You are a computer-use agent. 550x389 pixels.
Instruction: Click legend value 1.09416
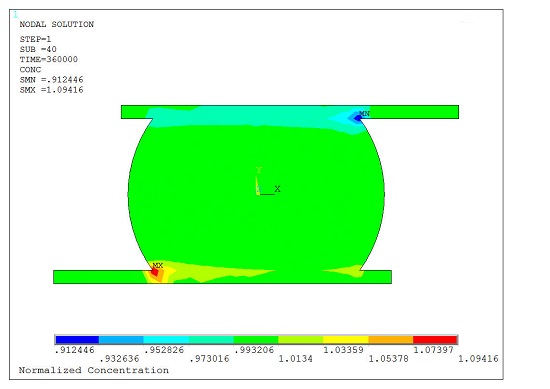click(x=478, y=358)
